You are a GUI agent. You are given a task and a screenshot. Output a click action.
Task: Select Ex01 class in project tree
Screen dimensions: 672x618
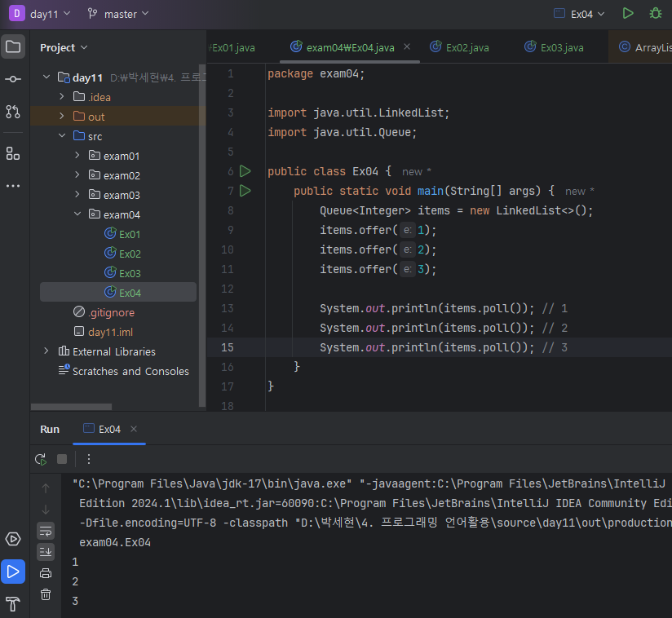point(122,234)
